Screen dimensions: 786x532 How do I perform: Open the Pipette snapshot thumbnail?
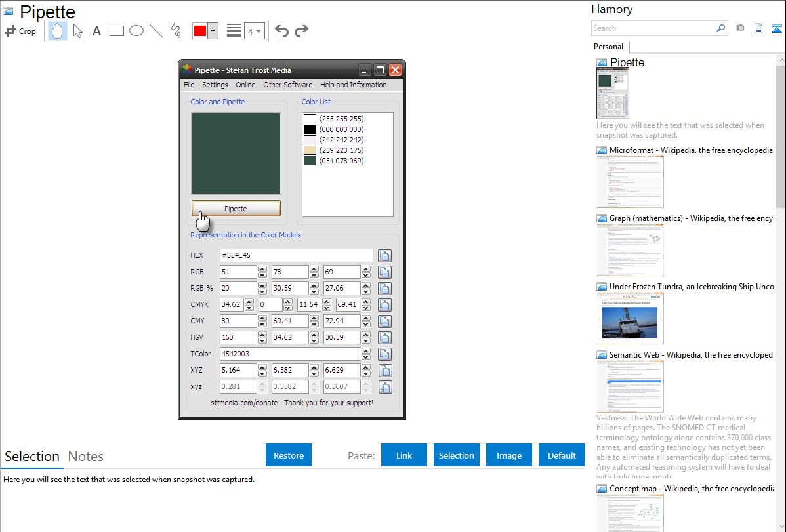click(x=613, y=94)
